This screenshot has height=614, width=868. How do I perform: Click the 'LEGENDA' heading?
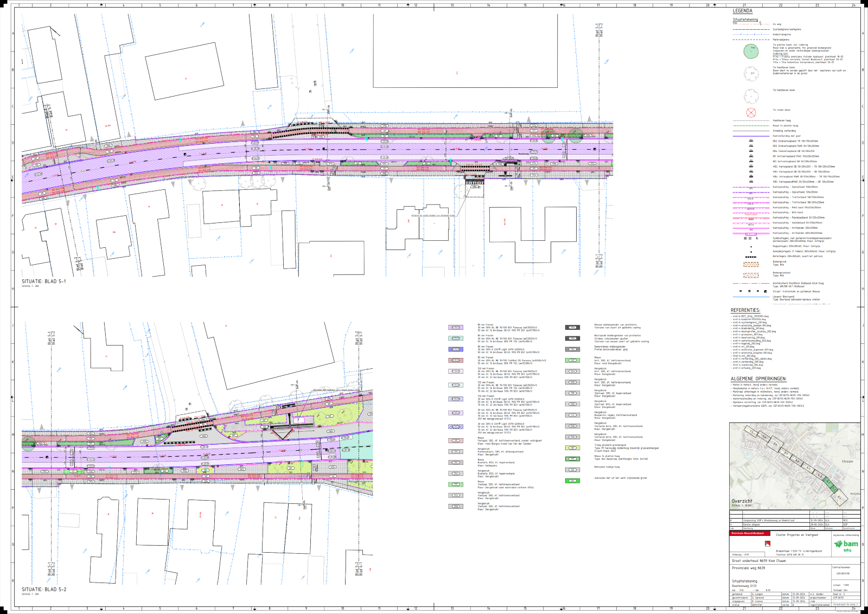[743, 11]
